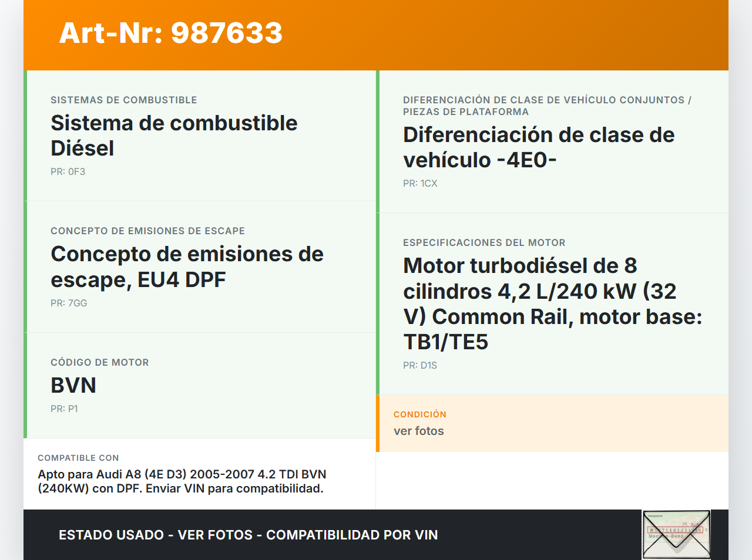Click the "COMPATIBLE CON" label
This screenshot has width=752, height=560.
click(x=78, y=458)
